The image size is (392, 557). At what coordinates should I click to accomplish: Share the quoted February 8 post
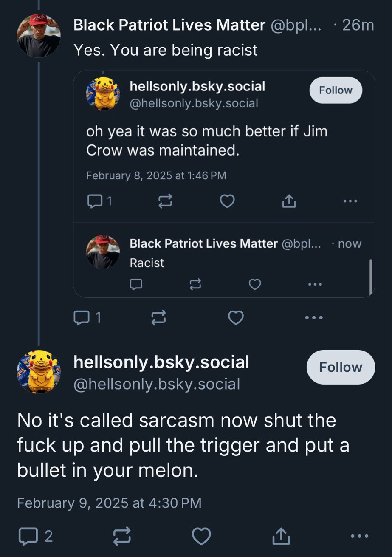click(289, 201)
